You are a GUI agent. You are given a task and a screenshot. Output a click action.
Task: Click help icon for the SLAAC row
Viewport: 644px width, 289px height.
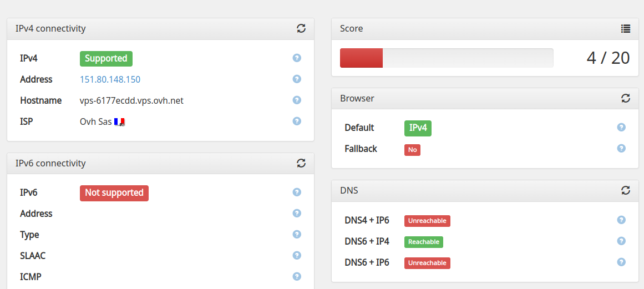pos(297,255)
